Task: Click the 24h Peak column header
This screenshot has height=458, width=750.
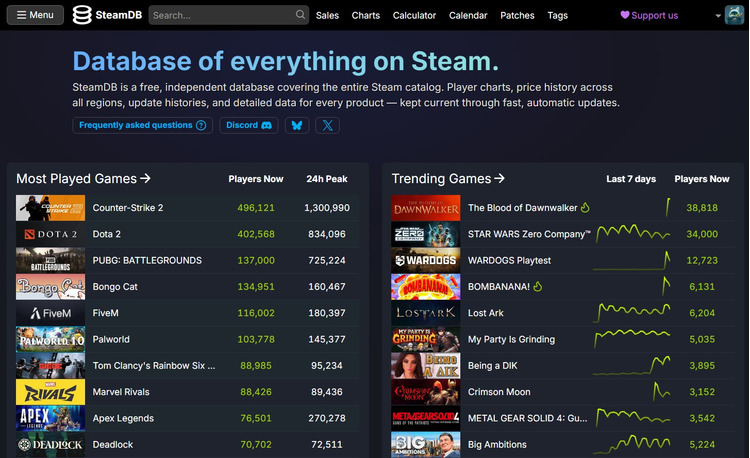Action: 327,179
